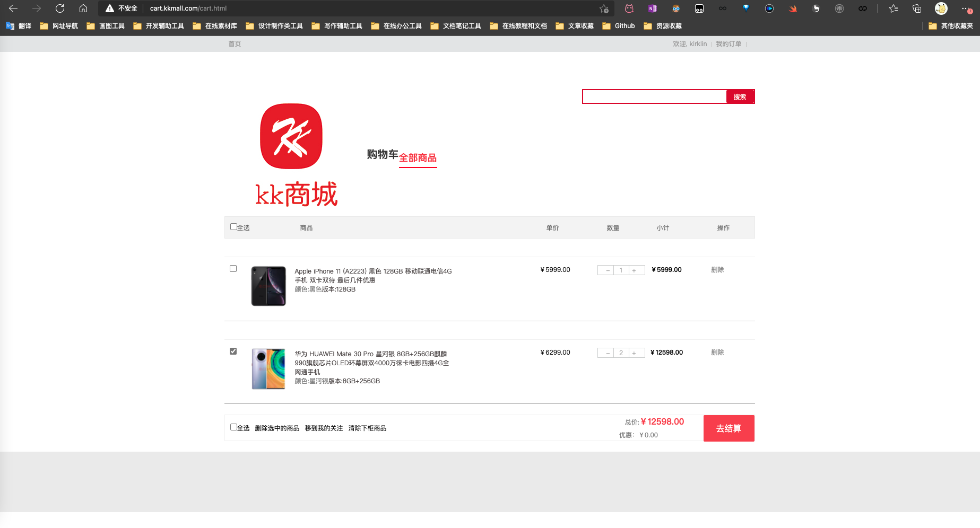980x528 pixels.
Task: Click the Apple iPhone 11 product title
Action: pyautogui.click(x=373, y=276)
